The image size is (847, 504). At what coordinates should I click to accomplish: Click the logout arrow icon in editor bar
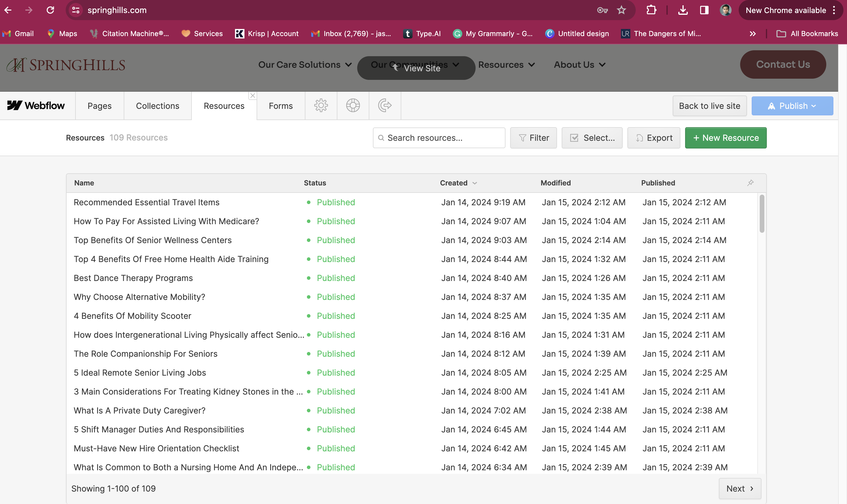[x=385, y=106]
